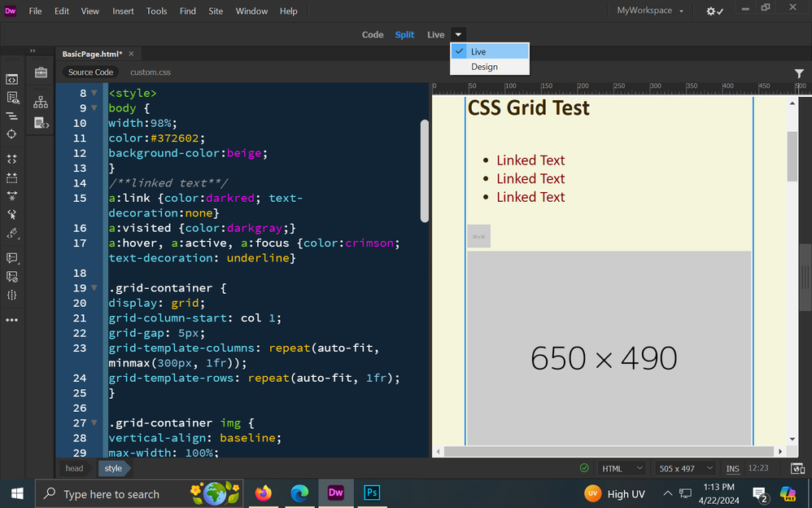
Task: Open the Help menu
Action: (x=289, y=11)
